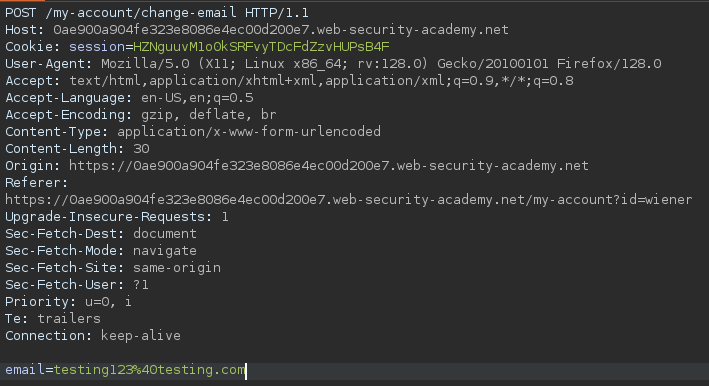Click the POST request line
709x386 pixels.
click(157, 13)
